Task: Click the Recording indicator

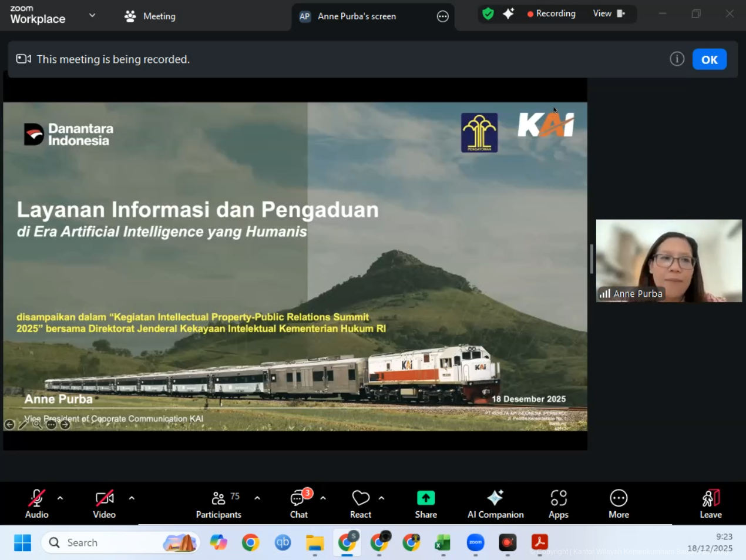Action: click(x=552, y=14)
